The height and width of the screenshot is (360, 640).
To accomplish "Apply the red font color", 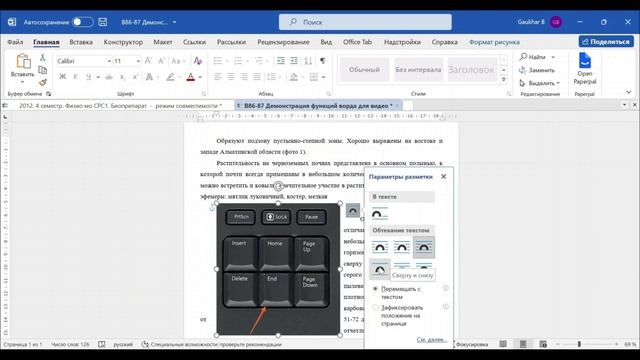I will [x=191, y=77].
